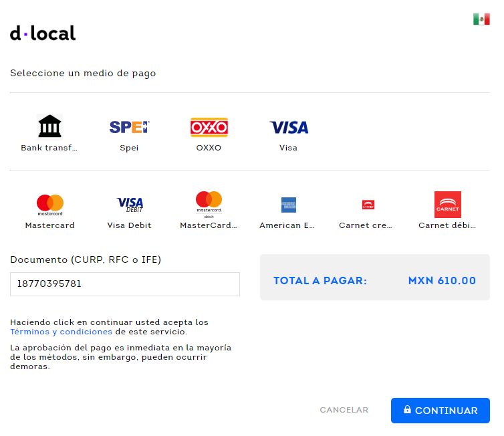Choose SPEI as payment method
This screenshot has width=504, height=436.
click(x=129, y=127)
